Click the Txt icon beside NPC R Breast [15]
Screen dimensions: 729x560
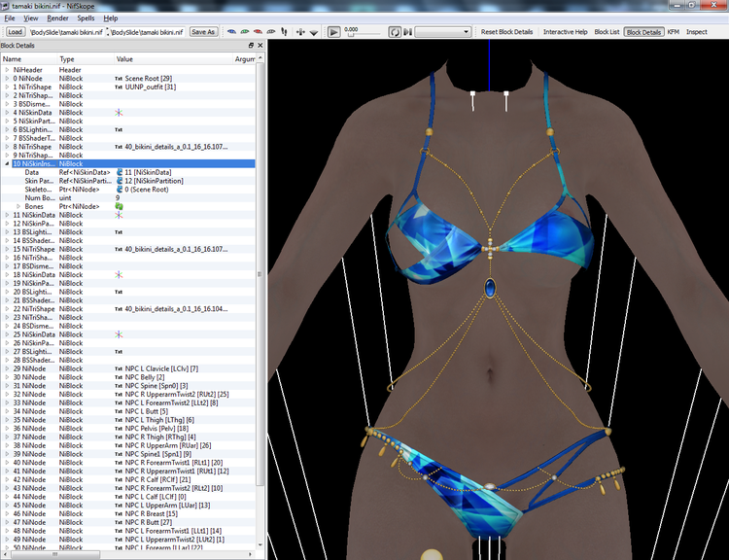pos(119,513)
